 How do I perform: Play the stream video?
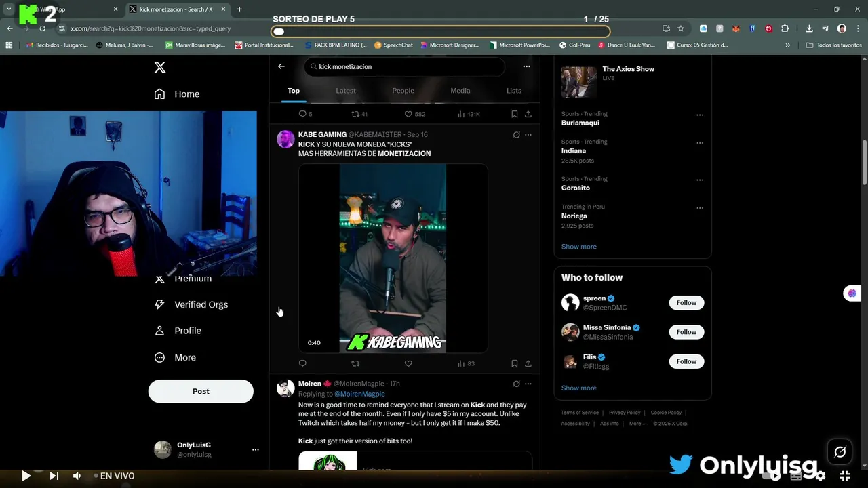point(26,476)
